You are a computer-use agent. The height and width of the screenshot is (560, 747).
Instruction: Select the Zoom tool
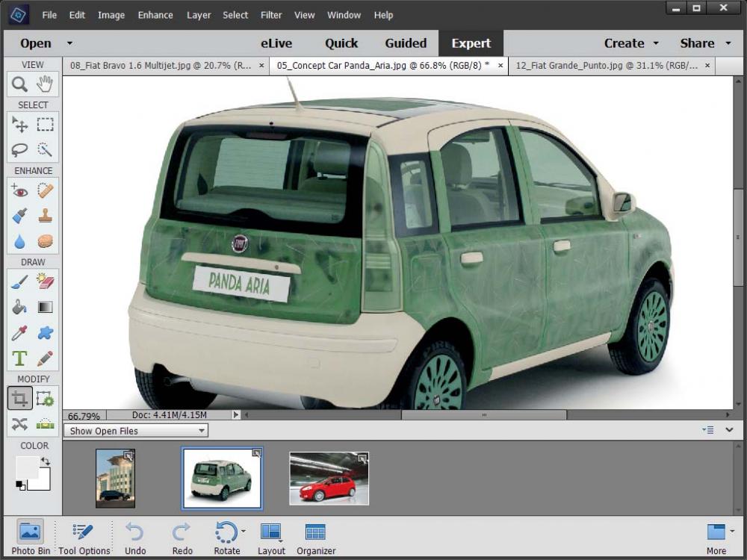tap(19, 84)
